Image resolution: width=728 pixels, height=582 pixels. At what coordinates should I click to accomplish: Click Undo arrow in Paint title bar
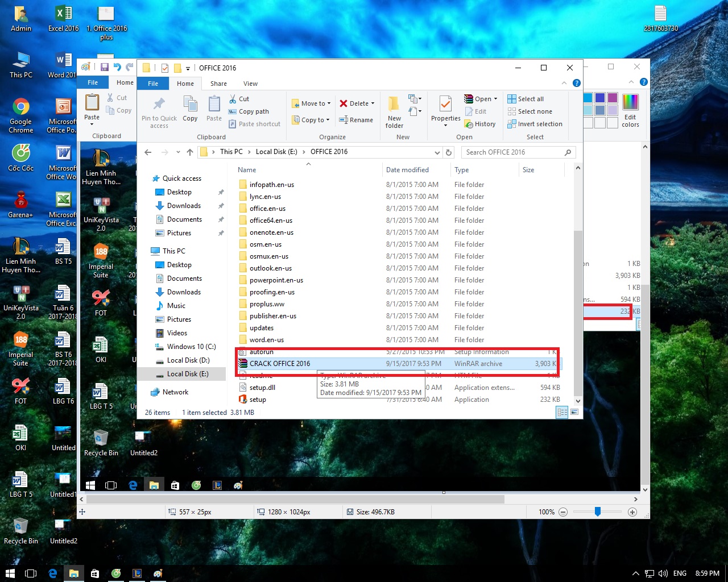click(x=117, y=67)
